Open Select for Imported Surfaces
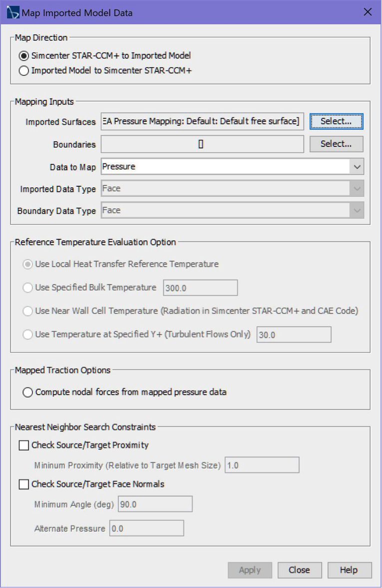This screenshot has height=588, width=382. point(336,121)
